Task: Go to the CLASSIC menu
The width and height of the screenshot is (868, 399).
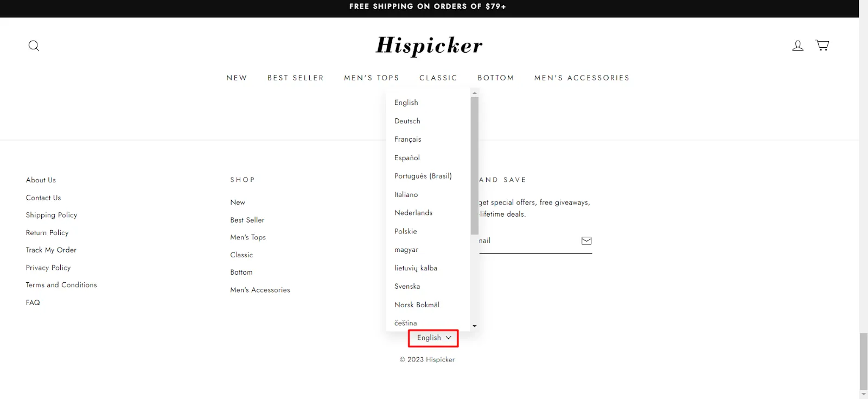Action: click(x=438, y=78)
